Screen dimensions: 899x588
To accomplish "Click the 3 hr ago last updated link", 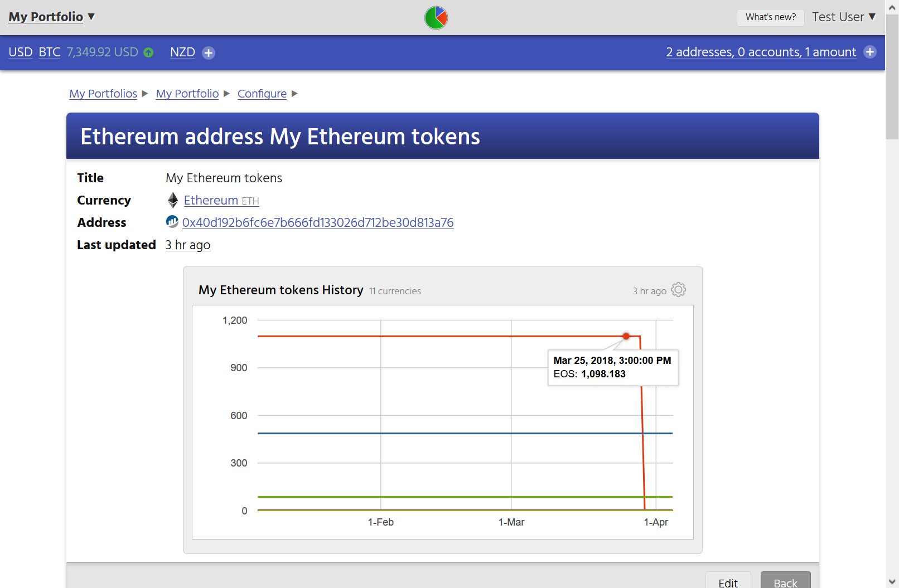I will coord(188,245).
